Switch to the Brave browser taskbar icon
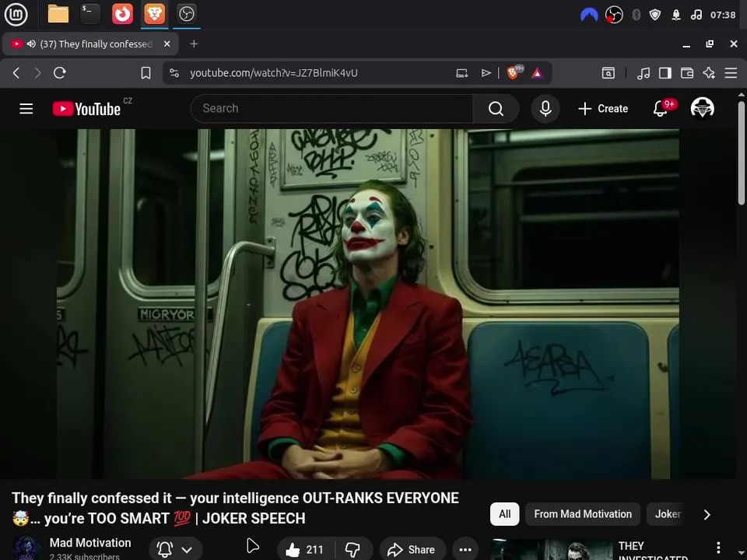 pos(154,14)
